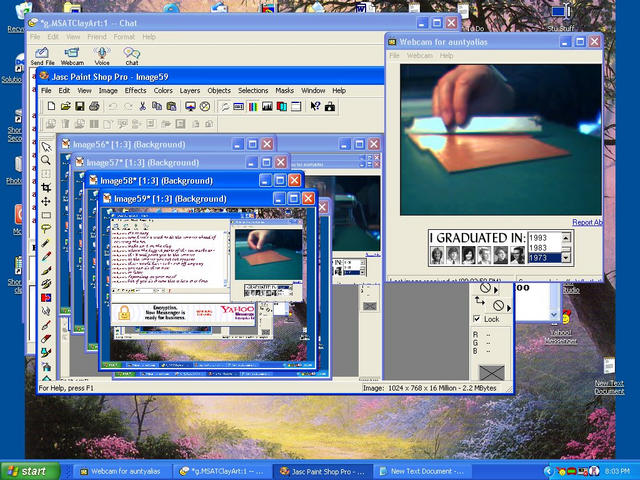Open the Colors menu
The width and height of the screenshot is (640, 480).
pos(163,91)
